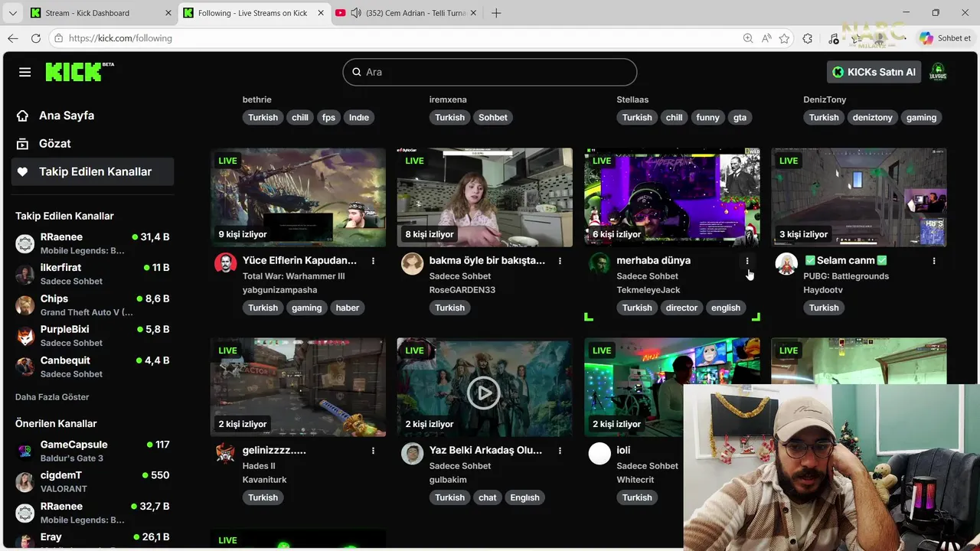The image size is (980, 551).
Task: Go back to previous page
Action: coord(13,38)
